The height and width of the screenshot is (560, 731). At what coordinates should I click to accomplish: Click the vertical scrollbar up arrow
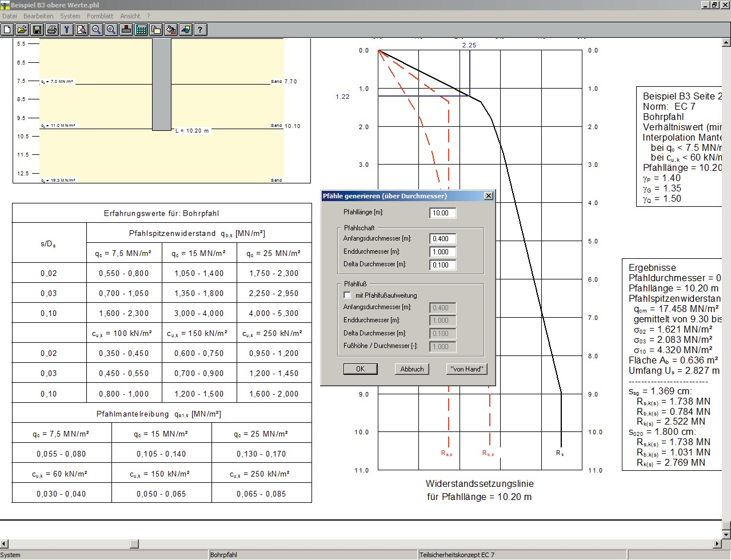click(x=726, y=43)
